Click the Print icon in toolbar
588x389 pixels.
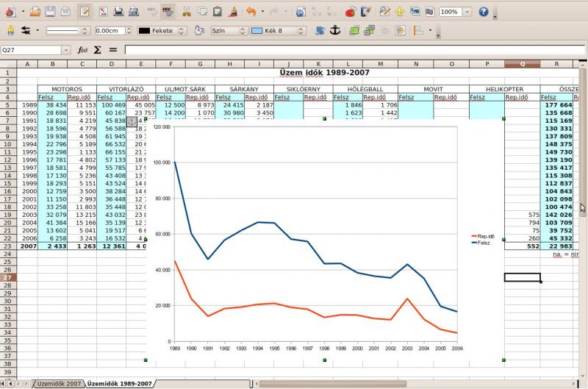click(118, 12)
